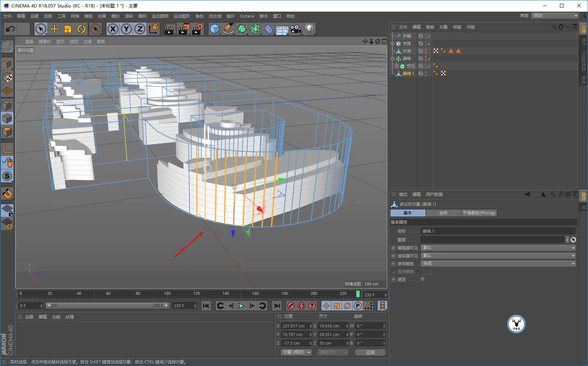Click the 应用 button

pos(370,352)
